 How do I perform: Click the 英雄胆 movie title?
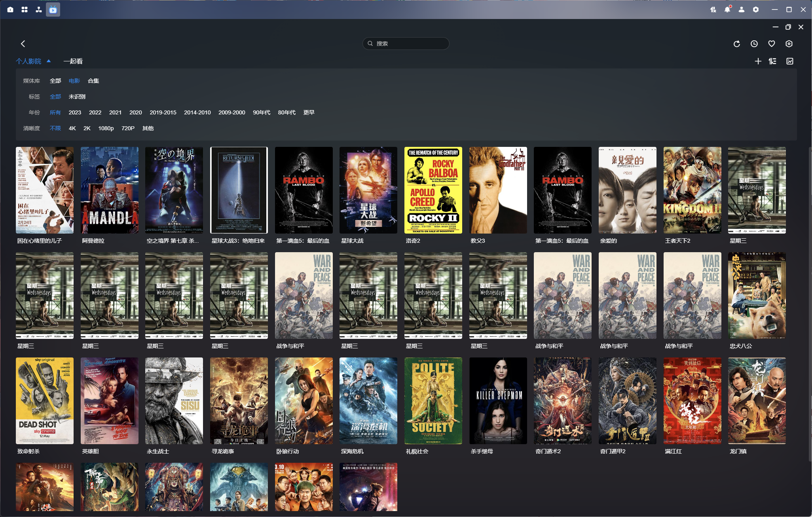pos(91,451)
